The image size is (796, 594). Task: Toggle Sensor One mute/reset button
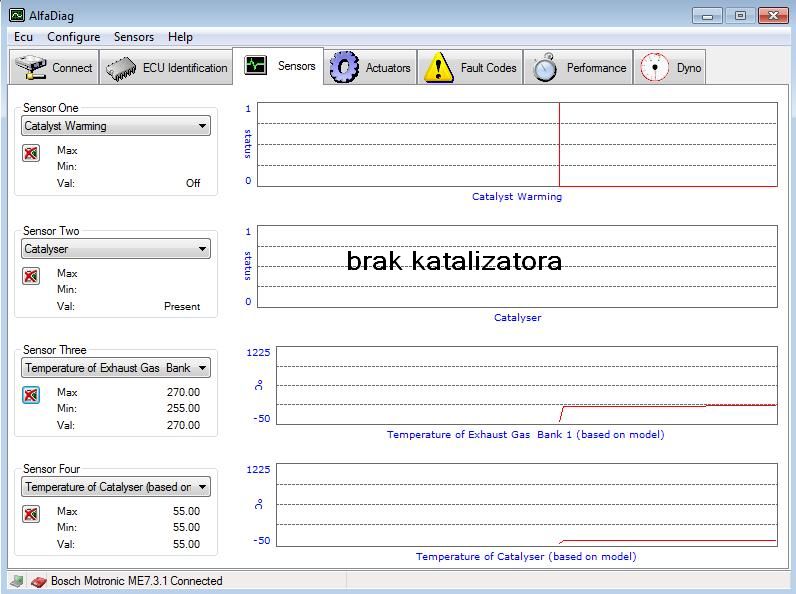point(31,153)
